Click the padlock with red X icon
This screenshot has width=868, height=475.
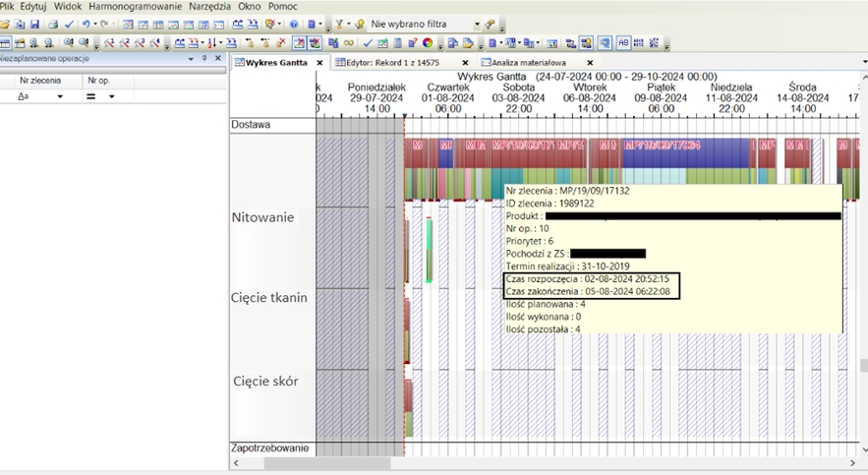point(281,42)
